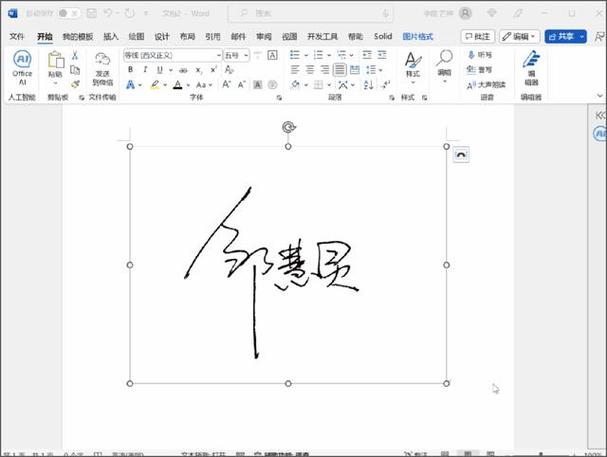
Task: Expand line spacing options
Action: click(x=374, y=70)
